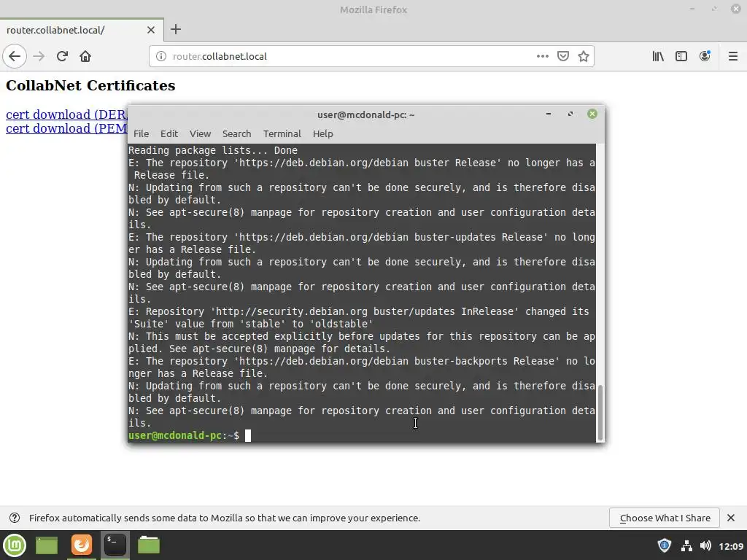Open Firefox account icon
This screenshot has height=560, width=747.
(x=705, y=56)
